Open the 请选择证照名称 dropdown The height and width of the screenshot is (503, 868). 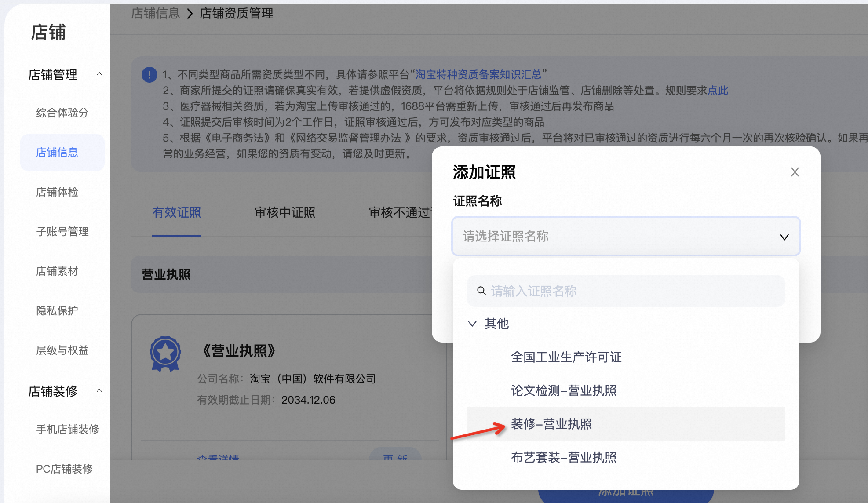click(x=626, y=237)
